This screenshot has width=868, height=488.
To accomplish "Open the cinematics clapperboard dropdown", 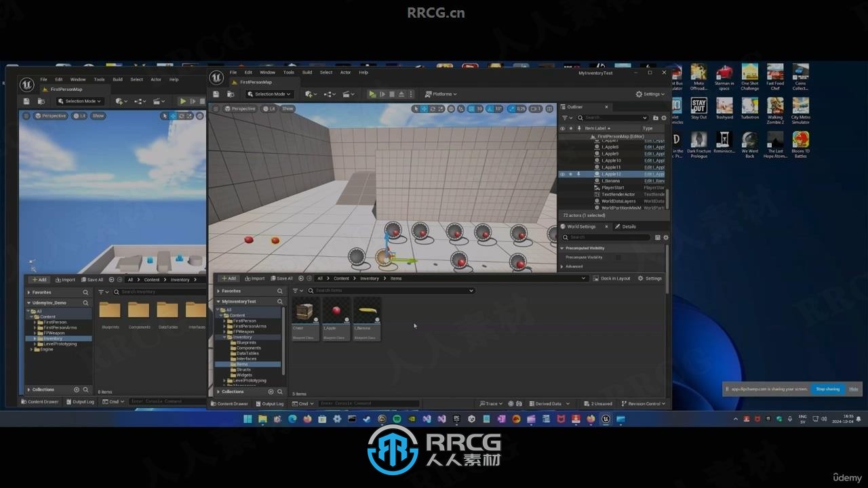I will click(349, 94).
